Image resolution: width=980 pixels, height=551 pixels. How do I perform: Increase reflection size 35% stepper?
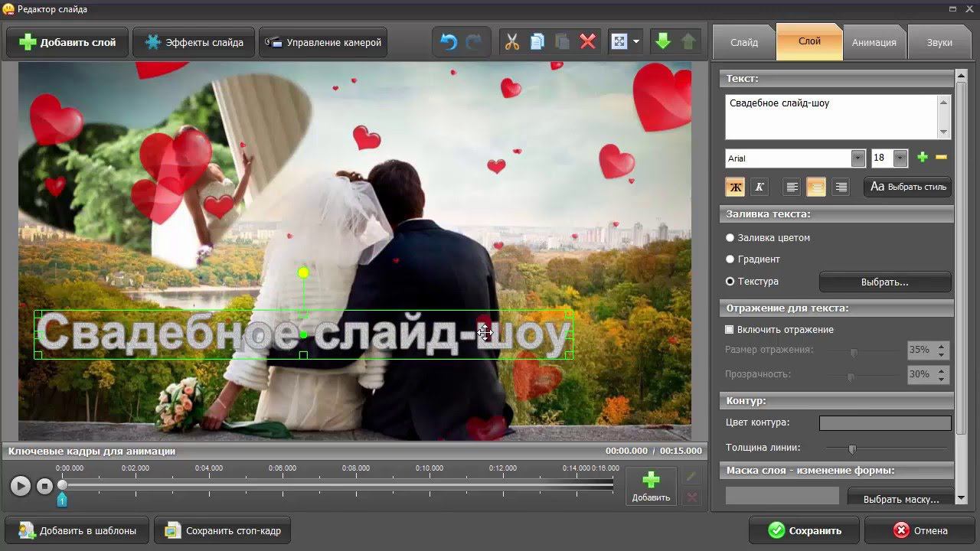click(942, 346)
